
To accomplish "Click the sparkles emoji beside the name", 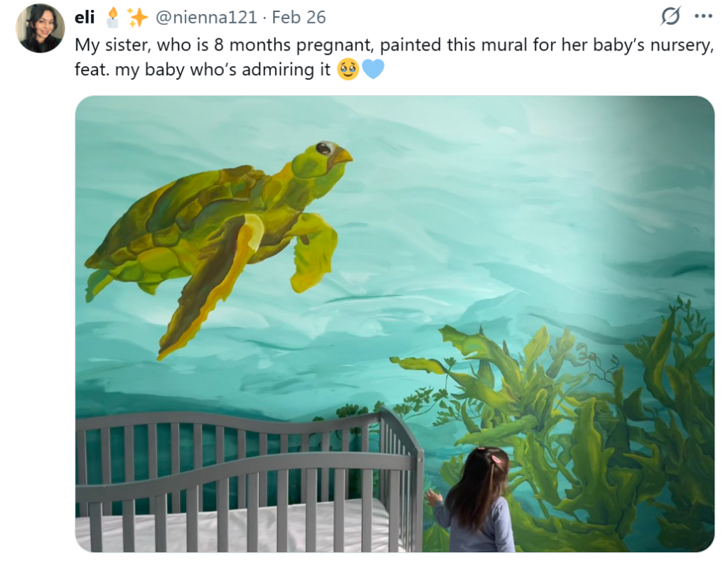I will point(137,18).
